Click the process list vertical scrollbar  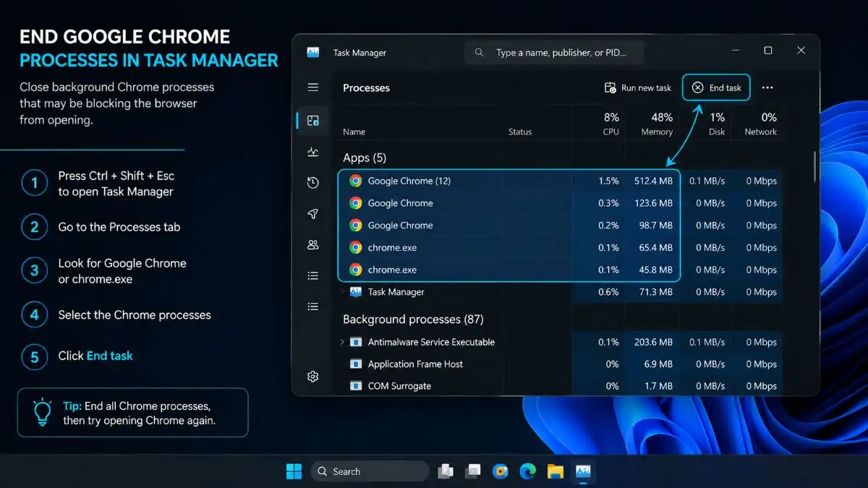814,167
